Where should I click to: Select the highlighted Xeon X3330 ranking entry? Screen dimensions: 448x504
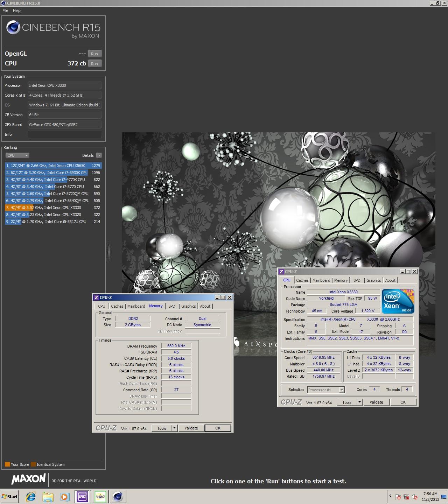(53, 208)
